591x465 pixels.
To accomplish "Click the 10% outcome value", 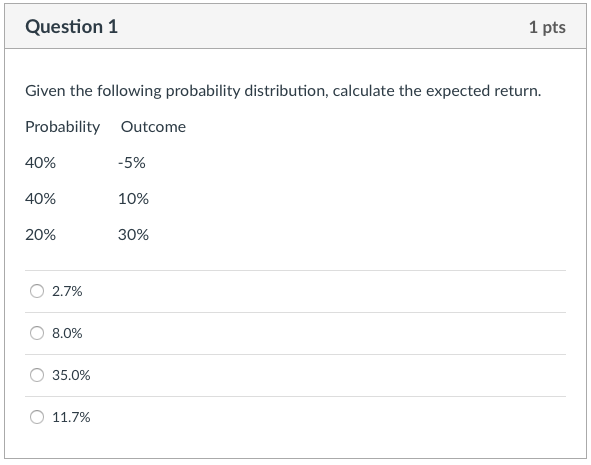I will [x=133, y=199].
